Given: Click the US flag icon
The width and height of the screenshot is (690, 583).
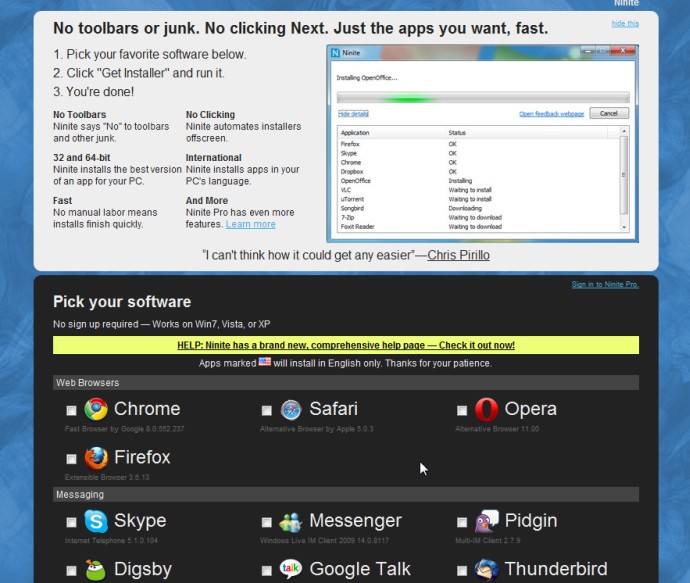Looking at the screenshot, I should pyautogui.click(x=264, y=362).
